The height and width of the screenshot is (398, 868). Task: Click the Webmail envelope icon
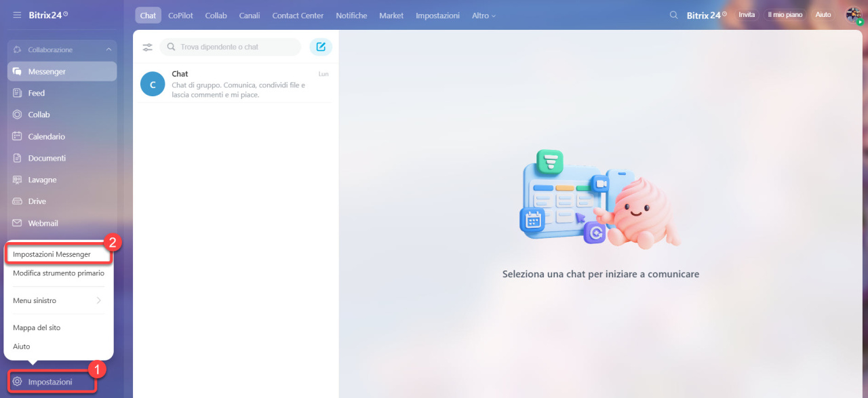(17, 223)
